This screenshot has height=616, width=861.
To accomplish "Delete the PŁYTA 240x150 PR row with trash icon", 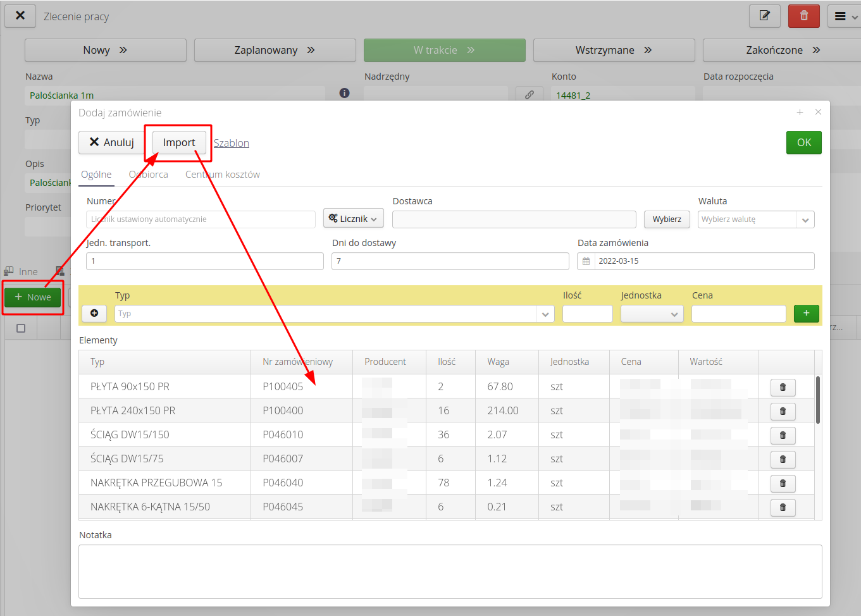I will point(783,411).
